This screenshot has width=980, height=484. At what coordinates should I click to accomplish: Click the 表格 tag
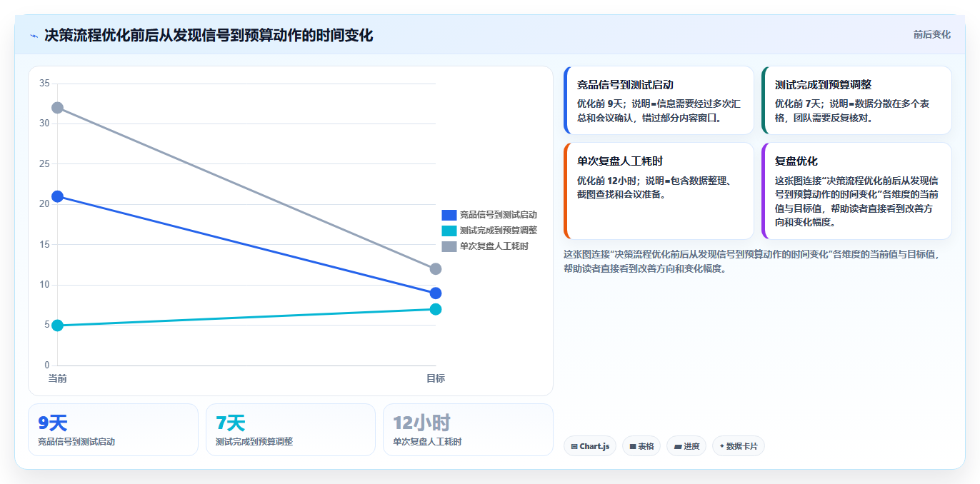(641, 446)
